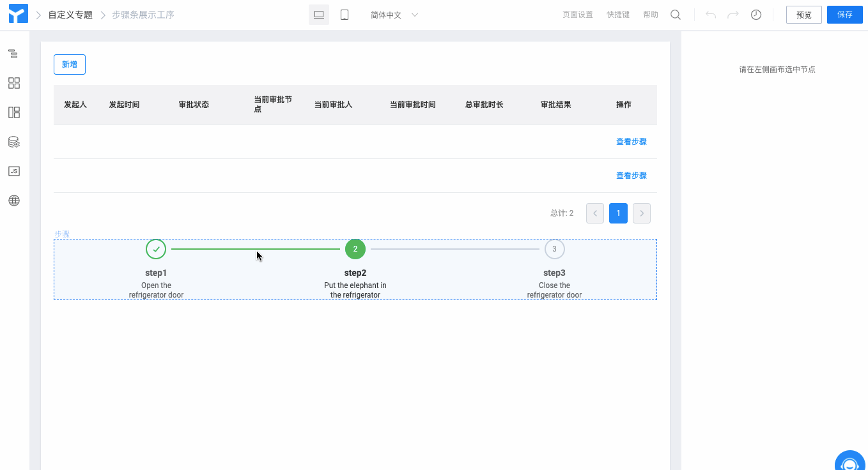
Task: Open 快捷键 shortcuts menu
Action: [618, 15]
